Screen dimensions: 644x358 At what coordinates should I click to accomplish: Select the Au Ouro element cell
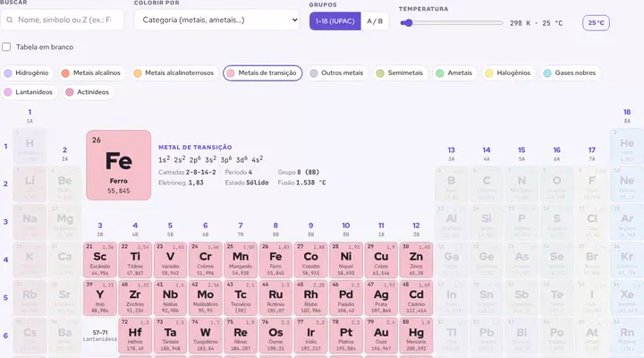(381, 336)
